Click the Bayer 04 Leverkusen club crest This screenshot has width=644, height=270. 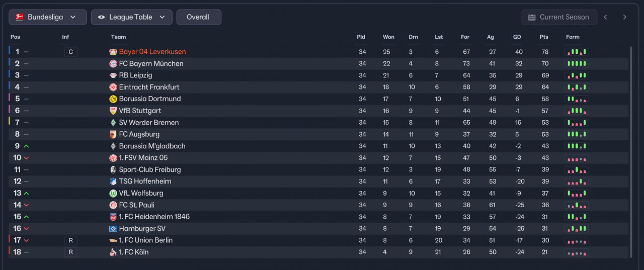[113, 52]
